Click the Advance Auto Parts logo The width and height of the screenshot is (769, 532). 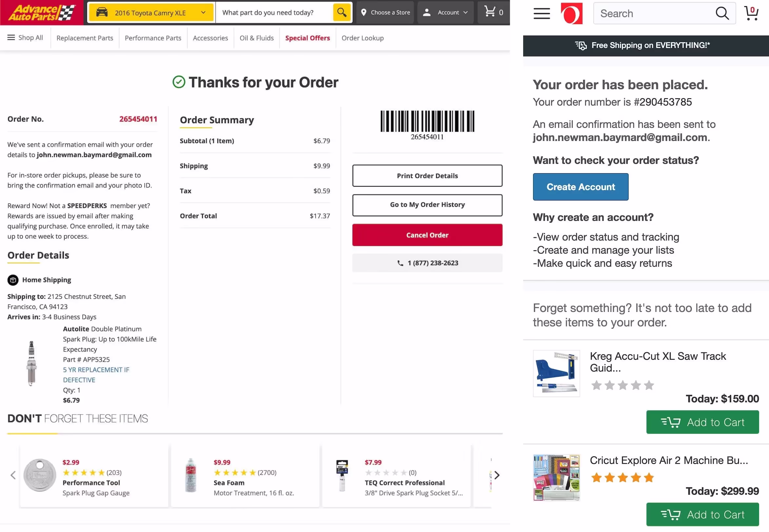[41, 13]
